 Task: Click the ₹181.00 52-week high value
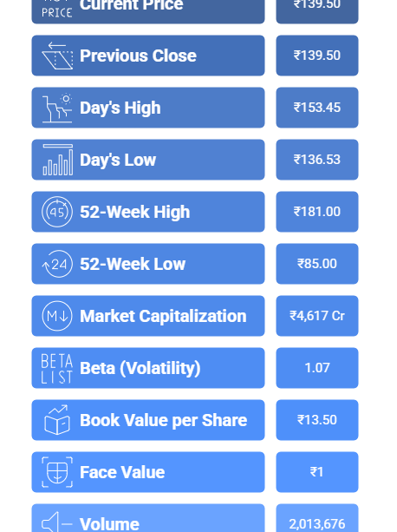(317, 212)
